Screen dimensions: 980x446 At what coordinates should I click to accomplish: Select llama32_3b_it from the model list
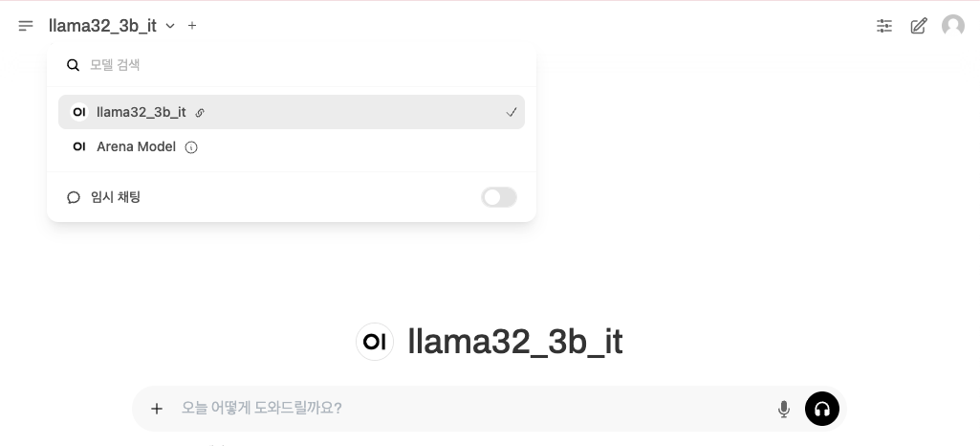(292, 112)
